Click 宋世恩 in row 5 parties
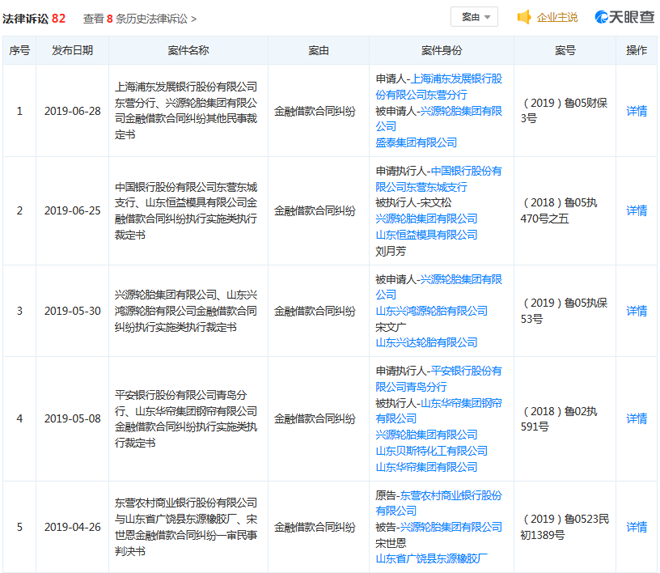This screenshot has height=573, width=660. [391, 543]
